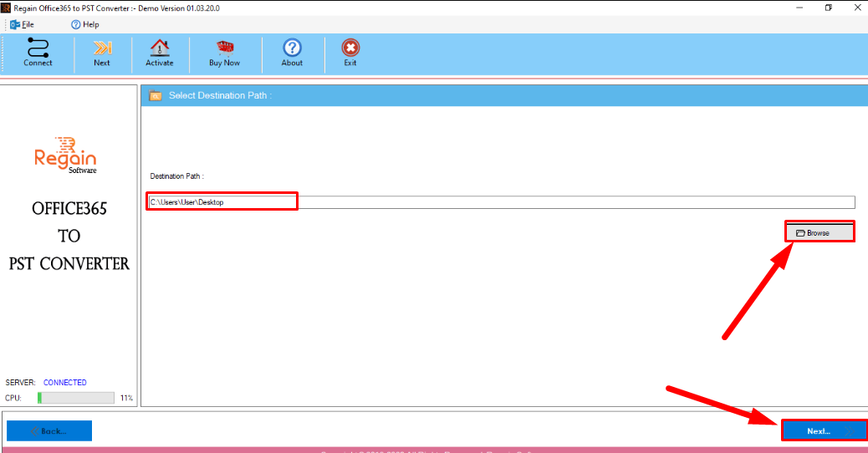The height and width of the screenshot is (453, 868).
Task: Click the Destination Path input field
Action: coord(502,202)
